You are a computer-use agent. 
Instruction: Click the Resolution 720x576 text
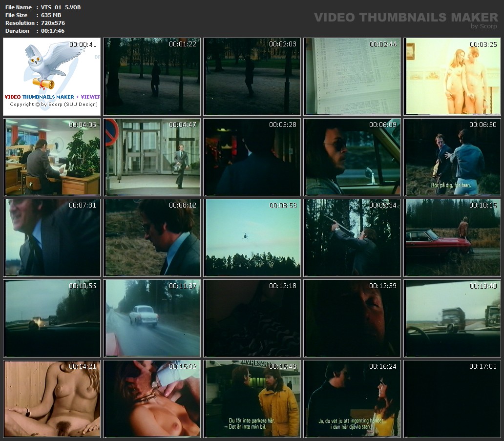[52, 23]
